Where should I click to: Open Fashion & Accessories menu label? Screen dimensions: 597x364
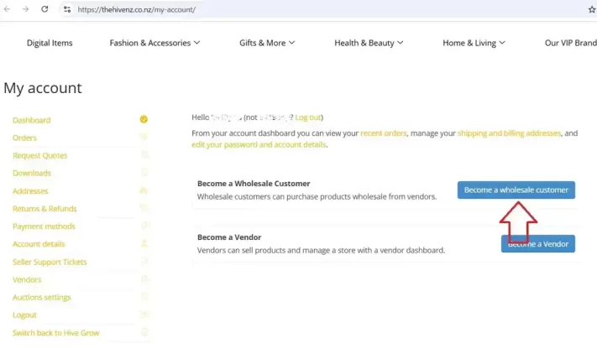[150, 43]
